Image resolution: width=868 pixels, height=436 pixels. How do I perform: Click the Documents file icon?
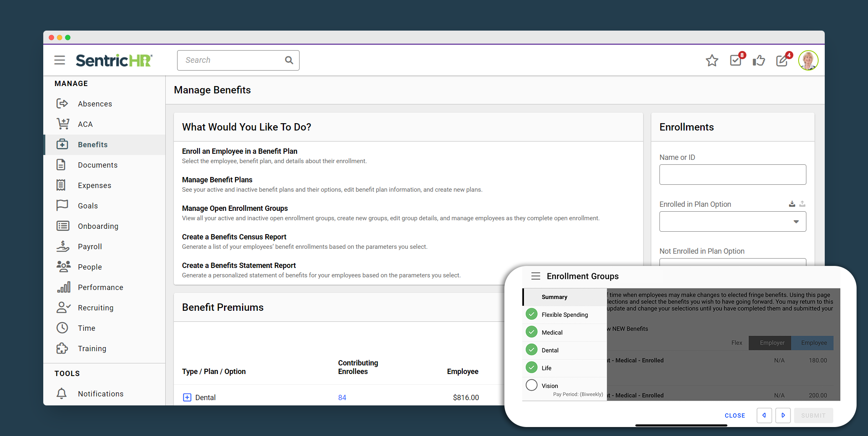pos(61,165)
